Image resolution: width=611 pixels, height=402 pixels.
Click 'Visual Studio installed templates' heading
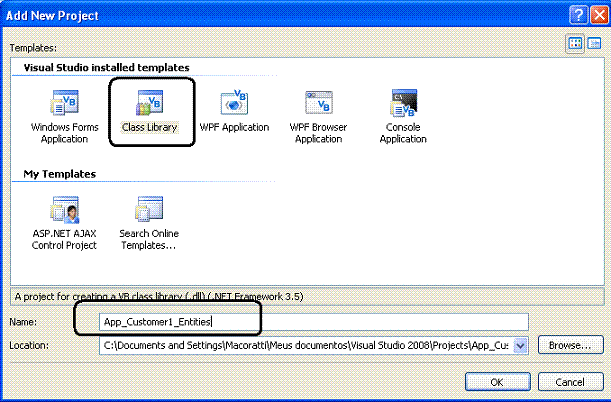(x=106, y=67)
